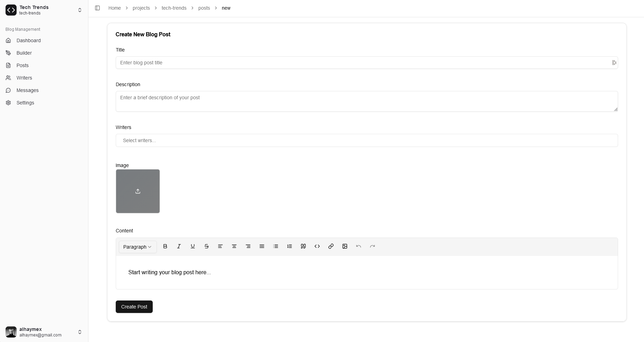This screenshot has width=644, height=342.
Task: Click the Description resize handle
Action: [616, 109]
